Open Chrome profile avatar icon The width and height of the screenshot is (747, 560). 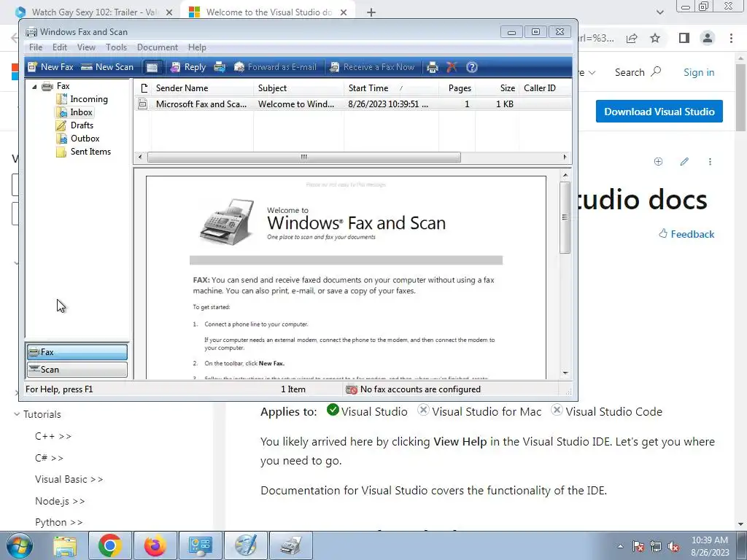pyautogui.click(x=708, y=38)
